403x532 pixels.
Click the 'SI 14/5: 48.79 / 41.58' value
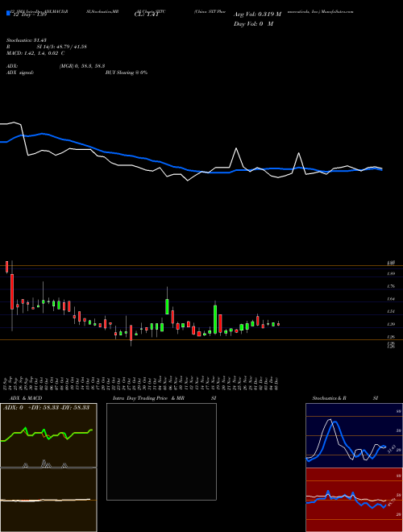tap(62, 47)
